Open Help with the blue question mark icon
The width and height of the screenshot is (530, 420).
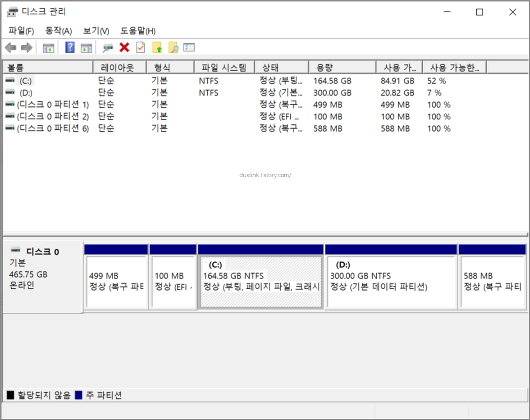(x=69, y=48)
